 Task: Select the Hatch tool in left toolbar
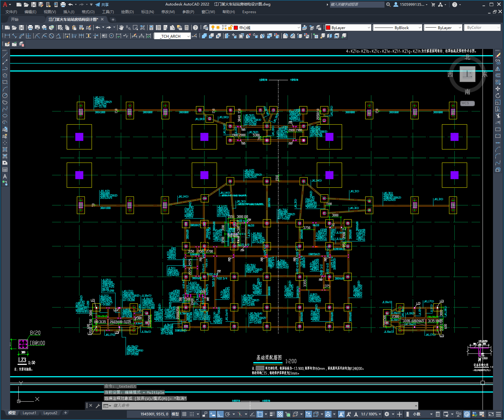[x=5, y=149]
